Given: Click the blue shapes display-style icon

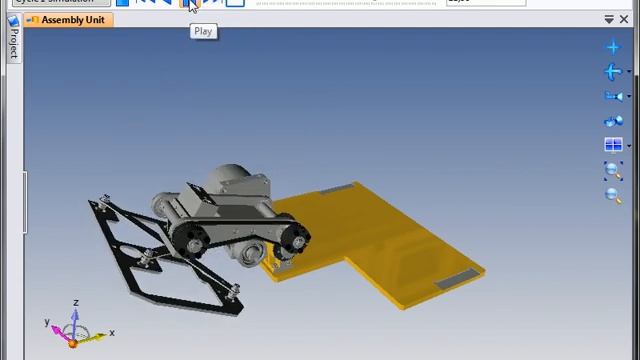Looking at the screenshot, I should 613,121.
